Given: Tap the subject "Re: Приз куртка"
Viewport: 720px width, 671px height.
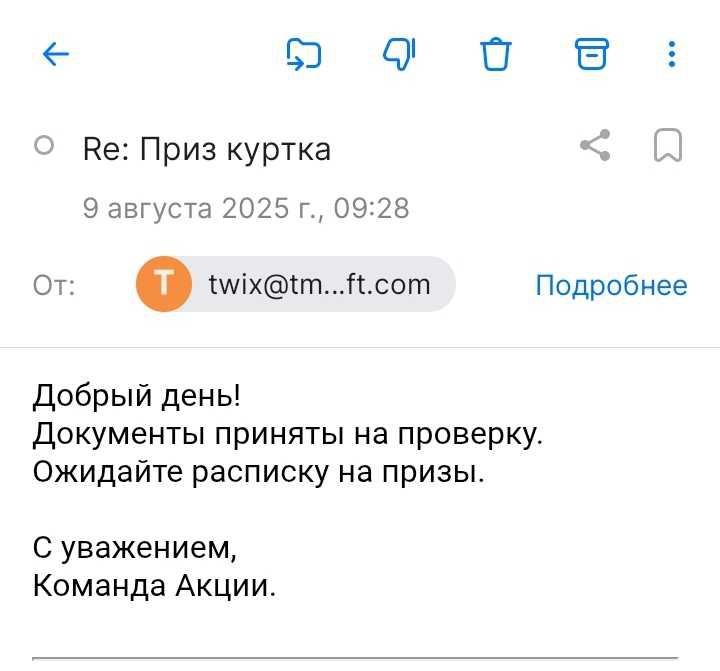Looking at the screenshot, I should point(207,149).
